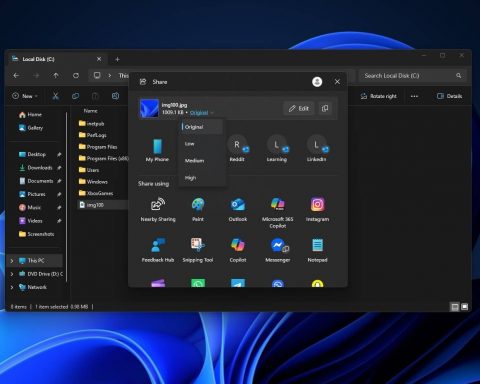Image resolution: width=480 pixels, height=384 pixels.
Task: Click the Copy toolbar icon
Action: coord(76,96)
